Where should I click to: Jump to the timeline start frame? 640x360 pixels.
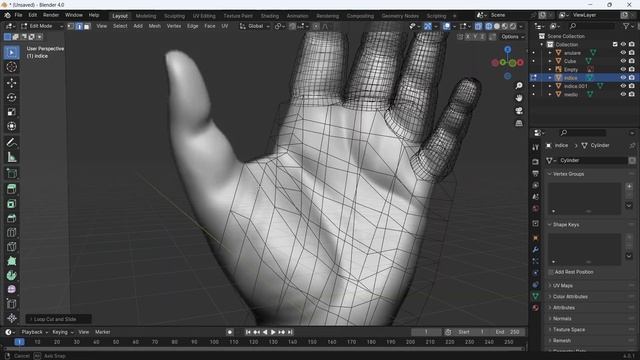[x=248, y=332]
